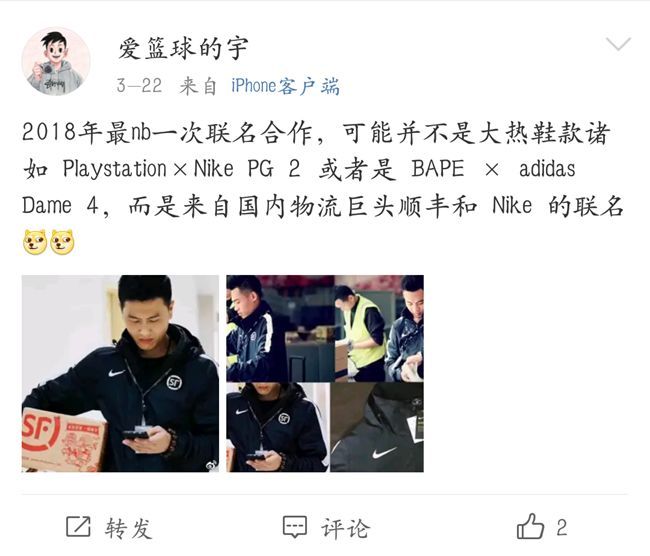Screen dimensions: 650x556
Task: Open the iPhone客户端 source link
Action: (x=285, y=86)
